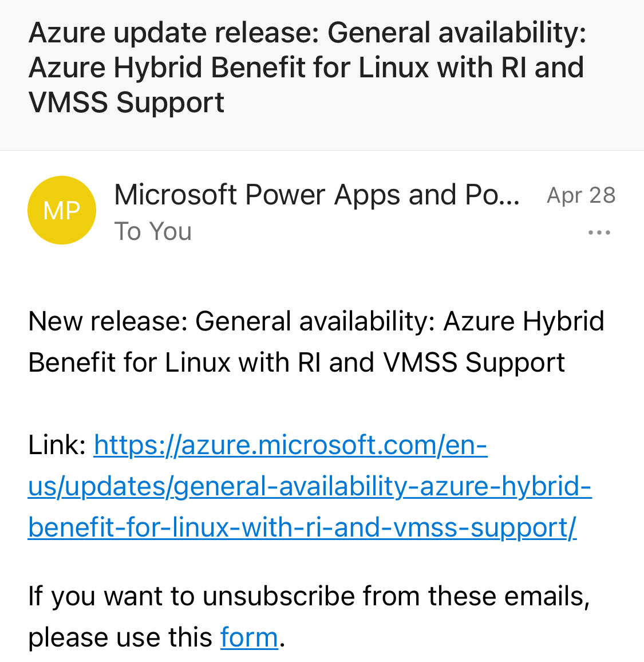644x662 pixels.
Task: Open the azure.microsoft.com update link
Action: [x=290, y=445]
